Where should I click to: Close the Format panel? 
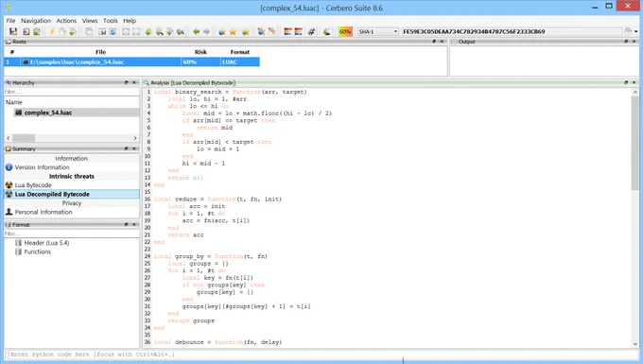pyautogui.click(x=134, y=225)
